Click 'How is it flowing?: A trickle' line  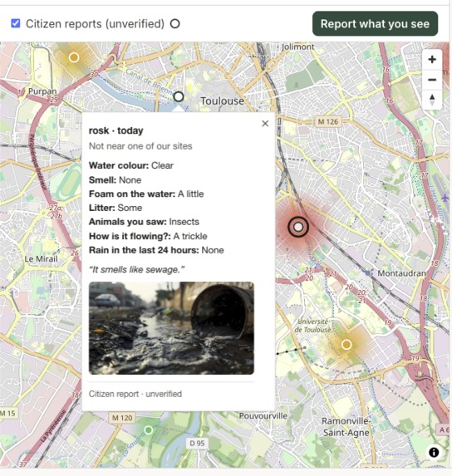148,236
